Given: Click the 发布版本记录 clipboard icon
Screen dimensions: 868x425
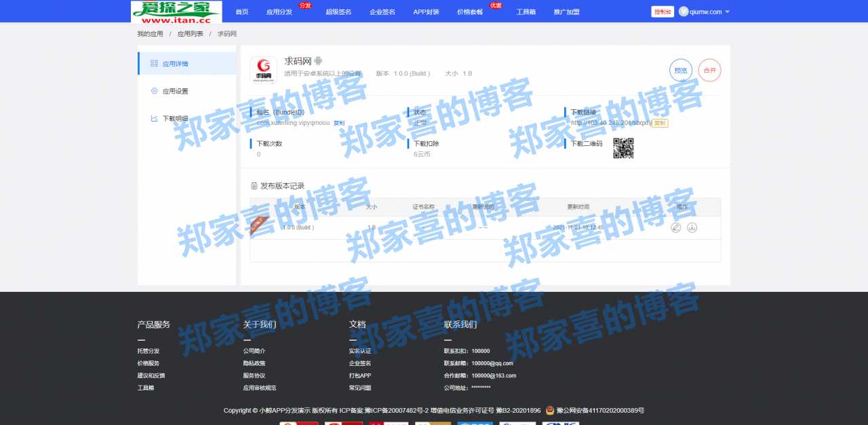Looking at the screenshot, I should coord(254,185).
